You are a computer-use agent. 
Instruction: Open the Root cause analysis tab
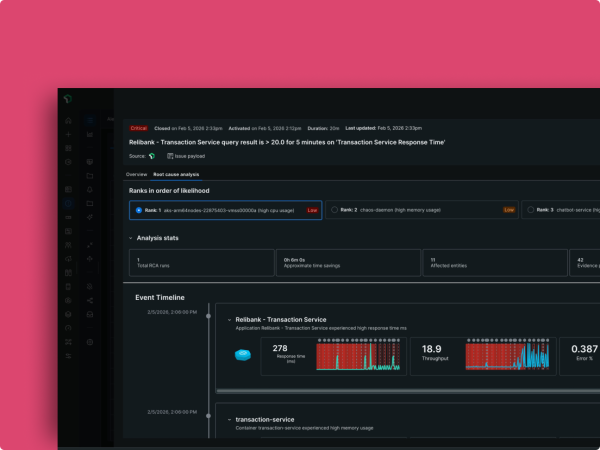[176, 174]
